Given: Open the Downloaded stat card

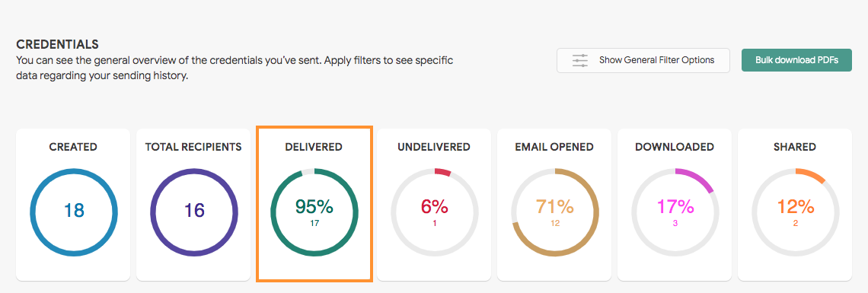Looking at the screenshot, I should tap(675, 205).
